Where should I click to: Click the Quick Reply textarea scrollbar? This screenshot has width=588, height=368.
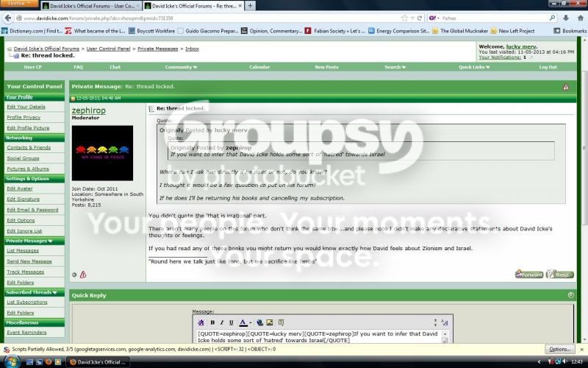click(445, 337)
